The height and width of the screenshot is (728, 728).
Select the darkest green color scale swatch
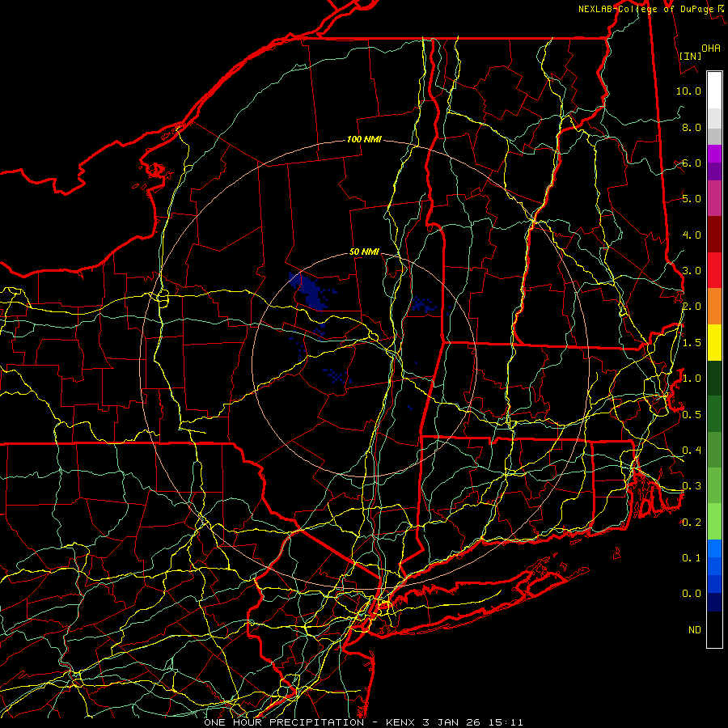point(714,378)
